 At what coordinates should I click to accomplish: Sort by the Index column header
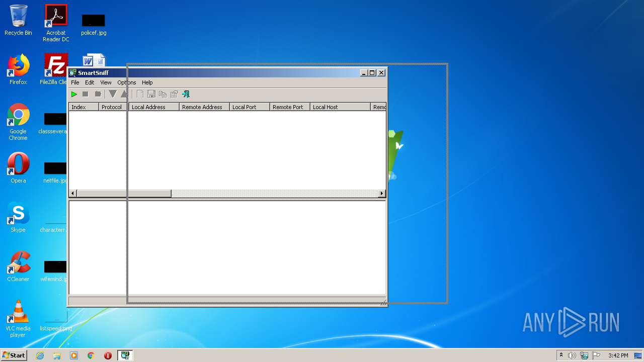click(84, 107)
